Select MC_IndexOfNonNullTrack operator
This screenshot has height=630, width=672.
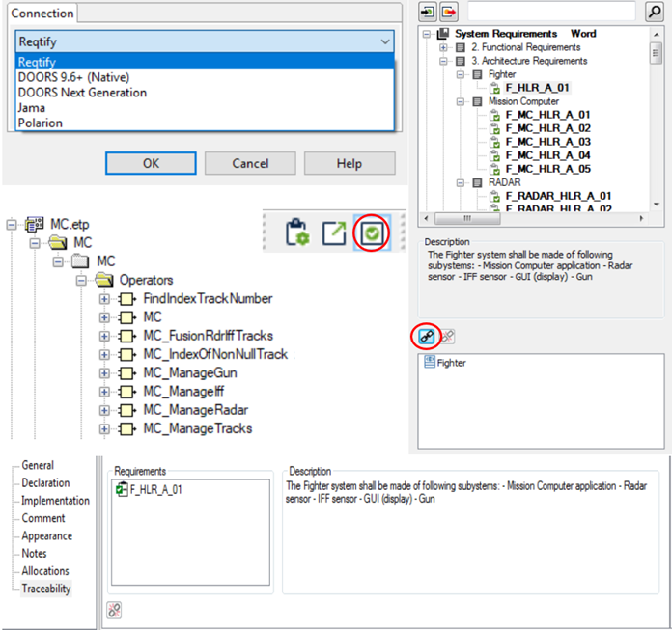point(215,355)
